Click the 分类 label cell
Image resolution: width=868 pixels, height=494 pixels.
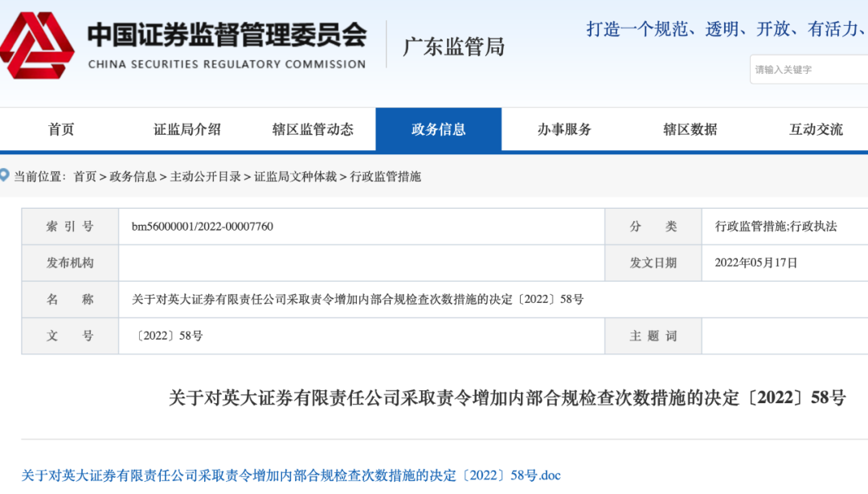pyautogui.click(x=653, y=227)
